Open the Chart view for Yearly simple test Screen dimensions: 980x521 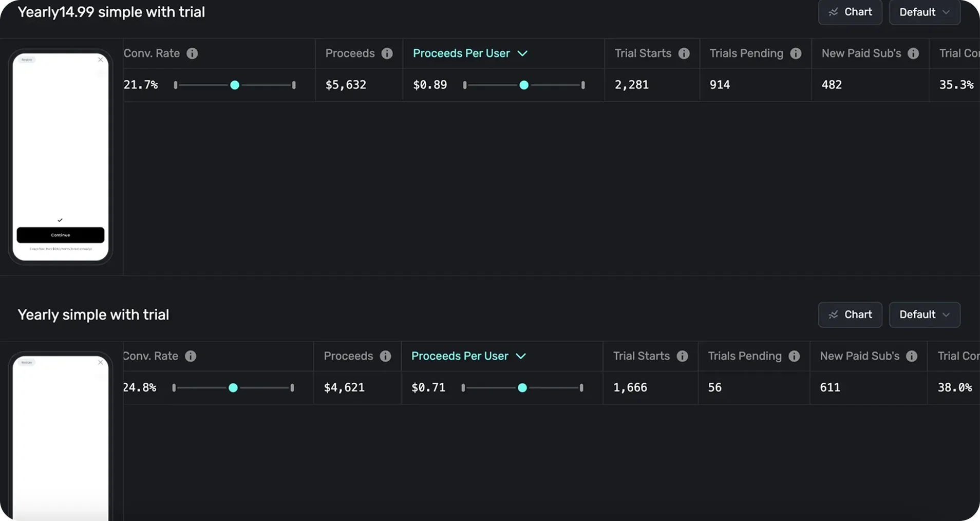(x=850, y=314)
